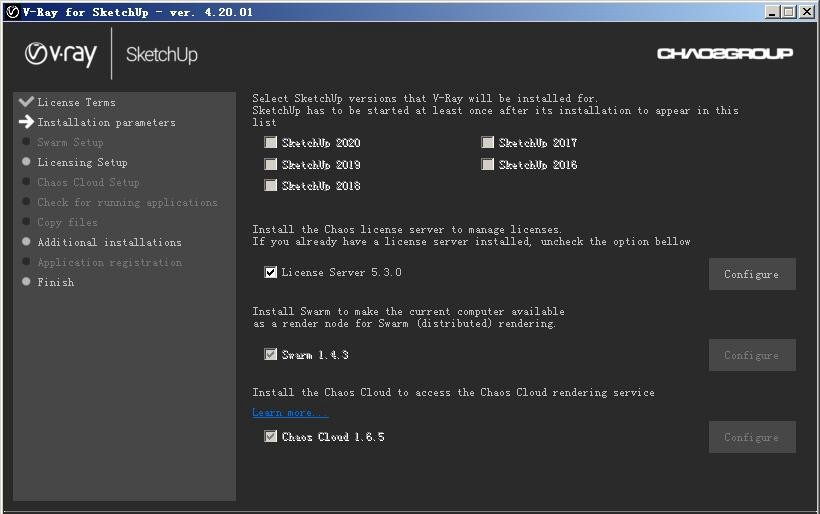Check the SketchUp 2019 checkbox
This screenshot has width=820, height=514.
click(270, 164)
